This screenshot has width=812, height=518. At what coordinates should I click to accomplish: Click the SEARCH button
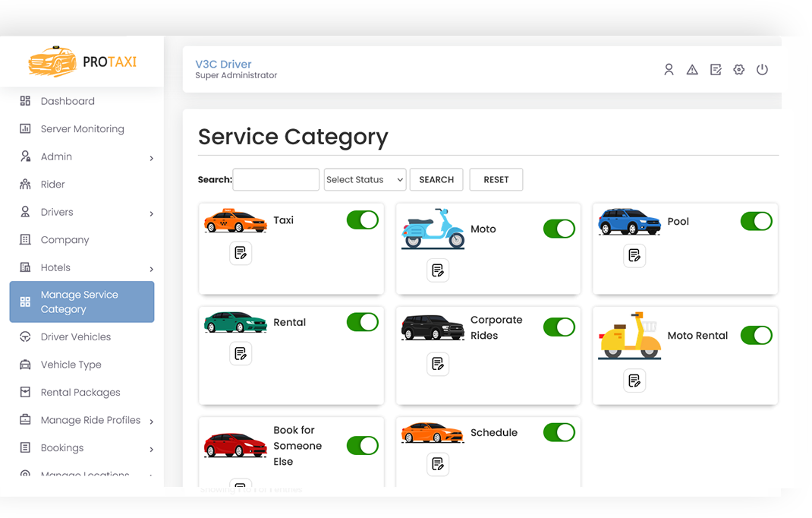pyautogui.click(x=436, y=179)
